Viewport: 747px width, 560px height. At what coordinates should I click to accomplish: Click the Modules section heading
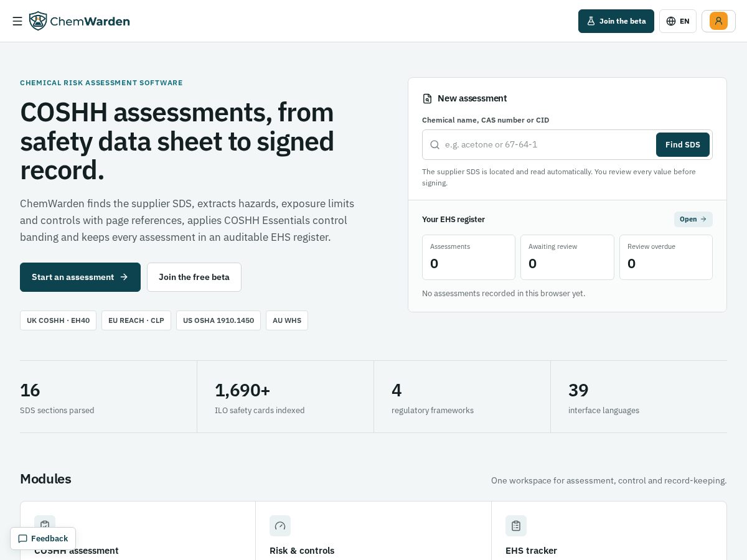(45, 478)
